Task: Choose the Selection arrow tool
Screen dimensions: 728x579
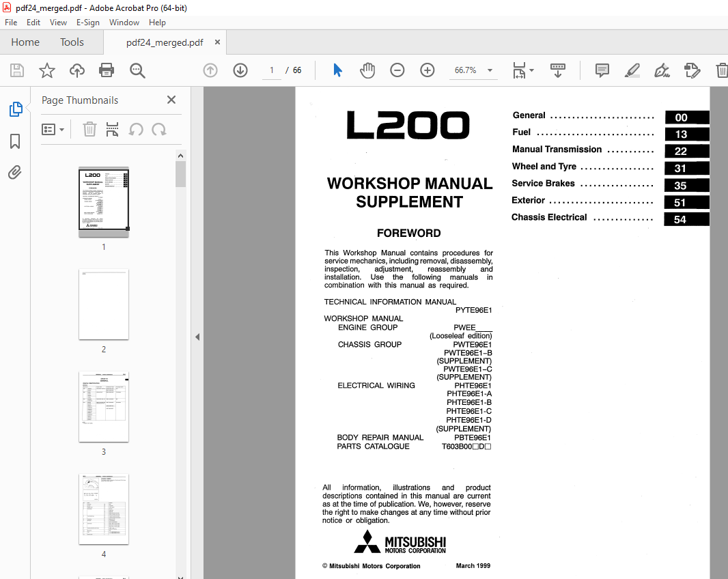Action: pos(337,70)
